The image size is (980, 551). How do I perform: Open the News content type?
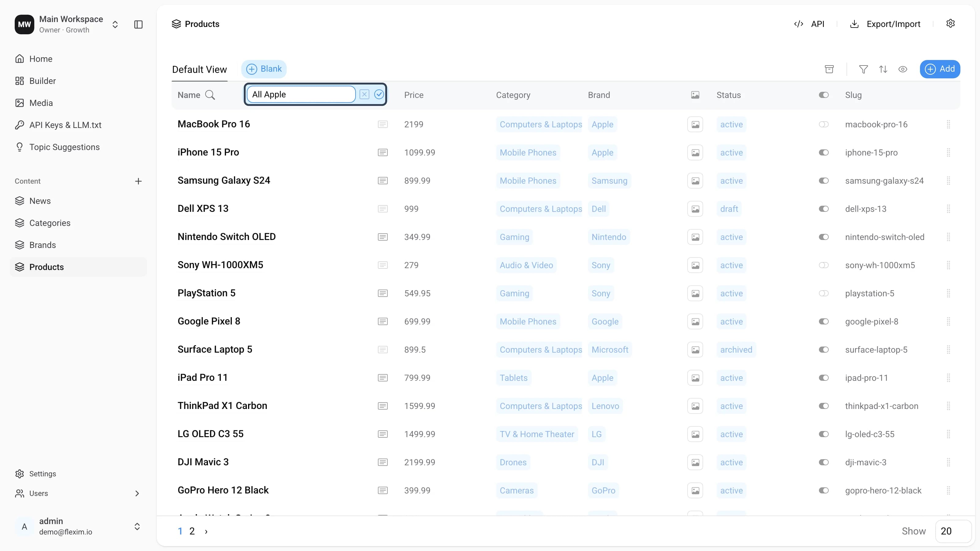(78, 201)
